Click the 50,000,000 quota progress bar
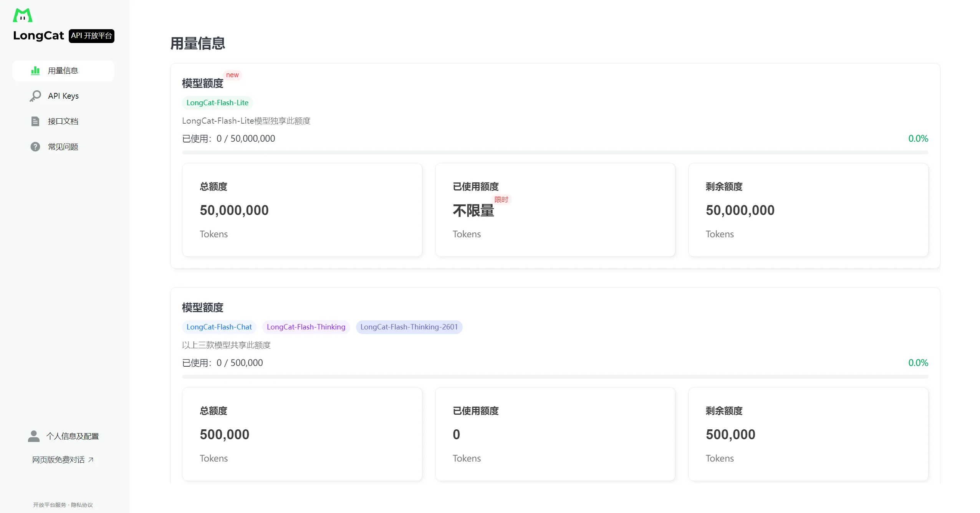 (x=555, y=152)
